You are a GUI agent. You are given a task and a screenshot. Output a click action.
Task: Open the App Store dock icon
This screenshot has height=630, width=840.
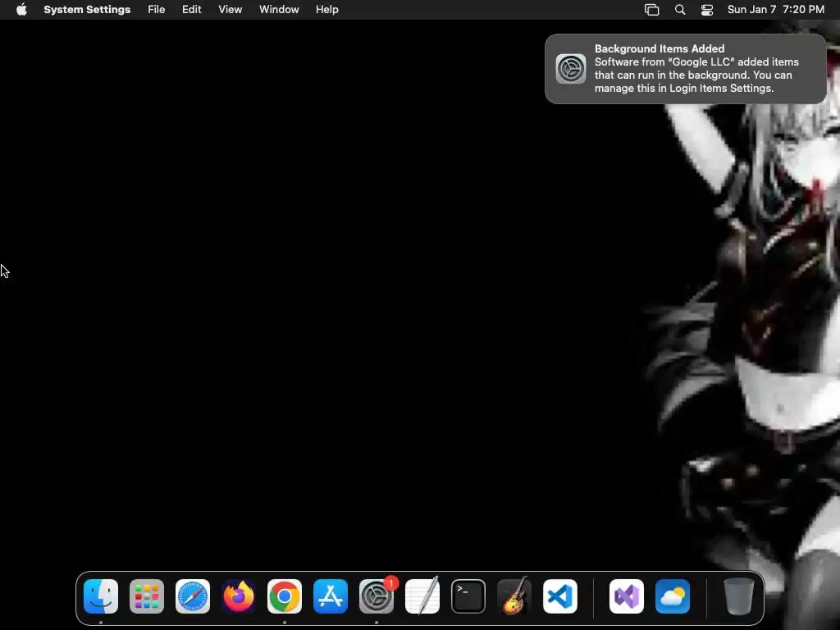331,596
